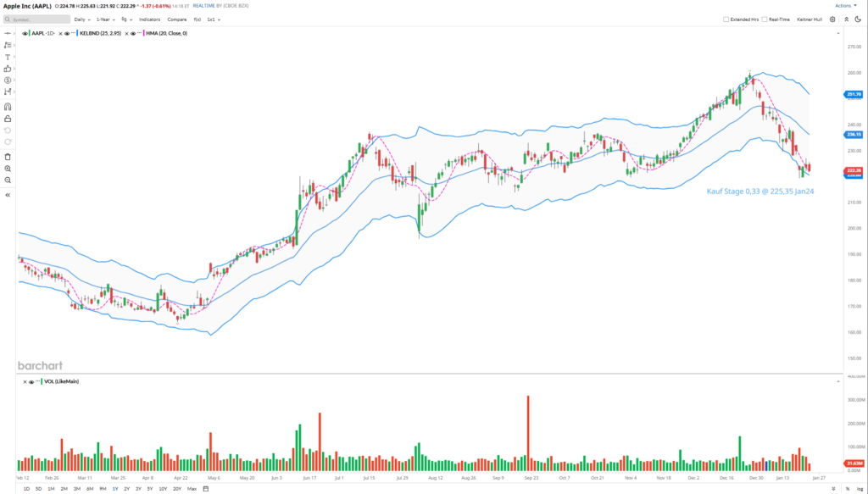Viewport: 868px width, 494px height.
Task: Toggle visibility of AAPL series eye
Action: 27,33
